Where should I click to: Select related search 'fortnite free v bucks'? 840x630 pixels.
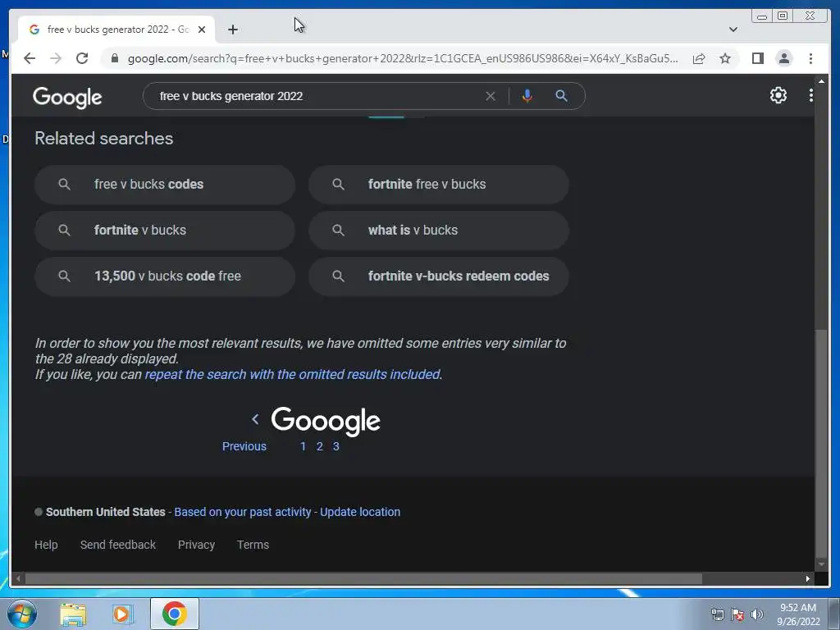(x=439, y=185)
